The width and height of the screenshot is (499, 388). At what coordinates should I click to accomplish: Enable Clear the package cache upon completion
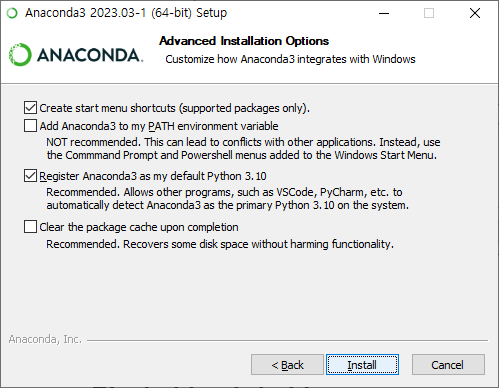(x=30, y=227)
